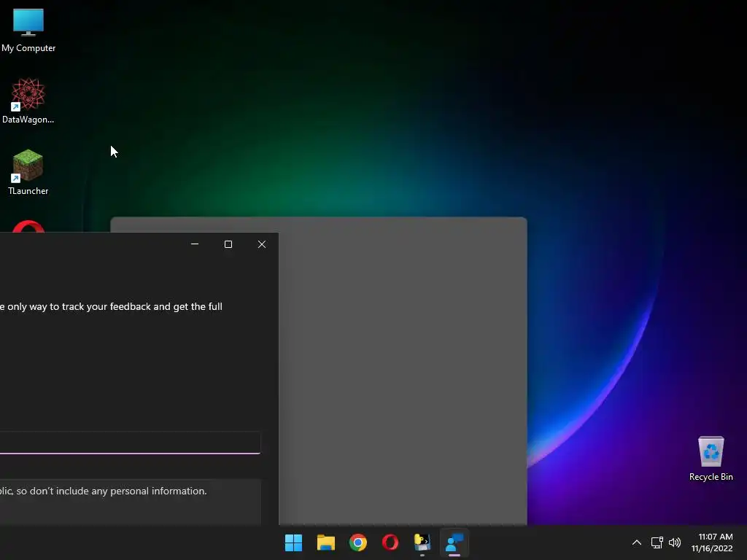Image resolution: width=747 pixels, height=560 pixels.
Task: Switch to Feedback Hub taskbar icon
Action: point(454,542)
